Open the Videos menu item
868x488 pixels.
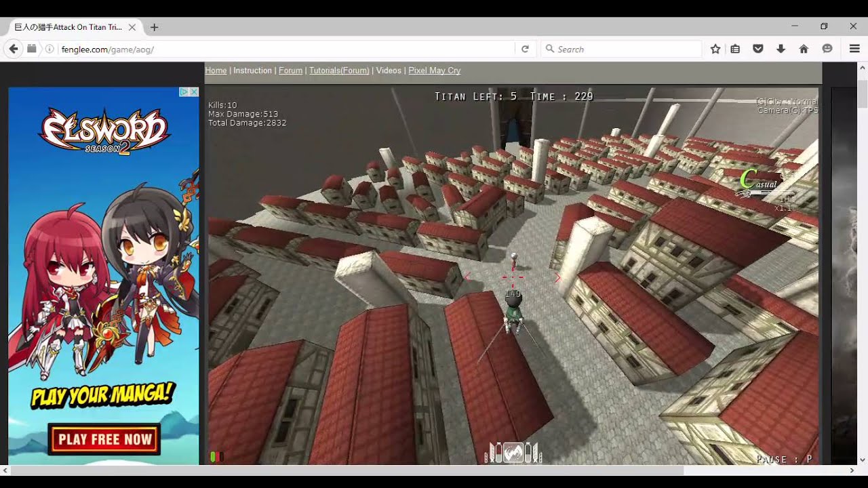point(389,70)
